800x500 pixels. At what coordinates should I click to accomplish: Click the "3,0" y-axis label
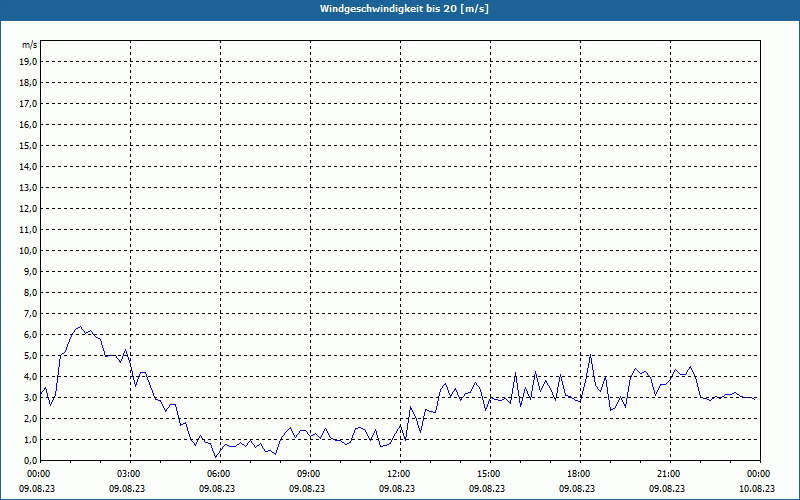click(x=31, y=397)
